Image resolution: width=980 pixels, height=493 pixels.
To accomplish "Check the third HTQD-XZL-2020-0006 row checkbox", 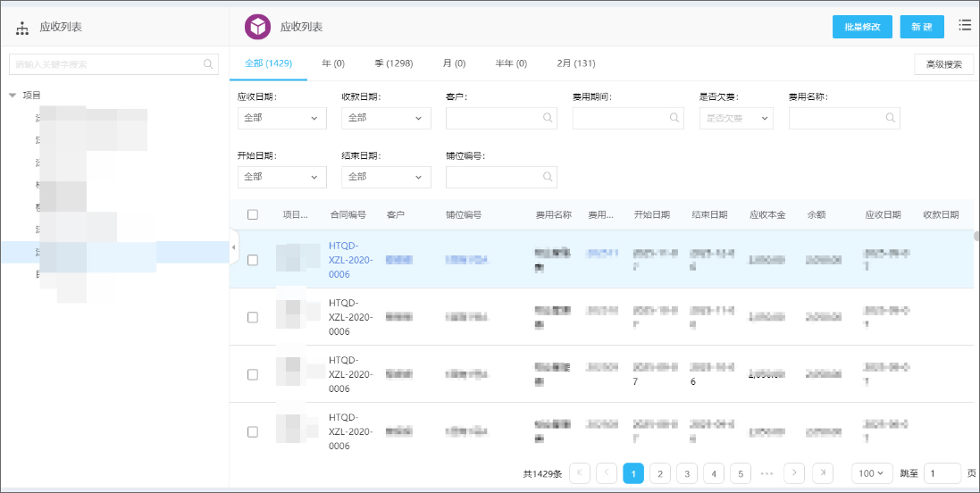I will 253,374.
